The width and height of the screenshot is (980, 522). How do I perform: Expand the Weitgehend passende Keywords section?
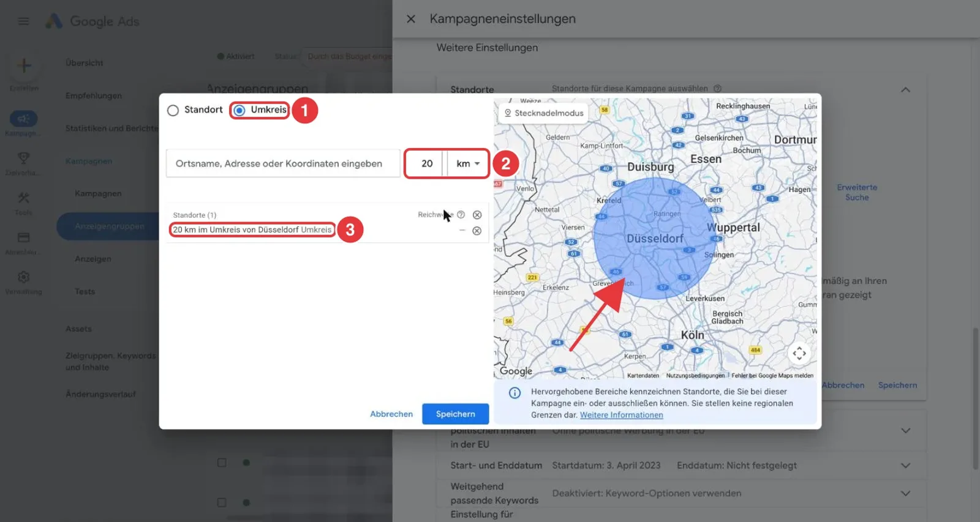tap(905, 493)
